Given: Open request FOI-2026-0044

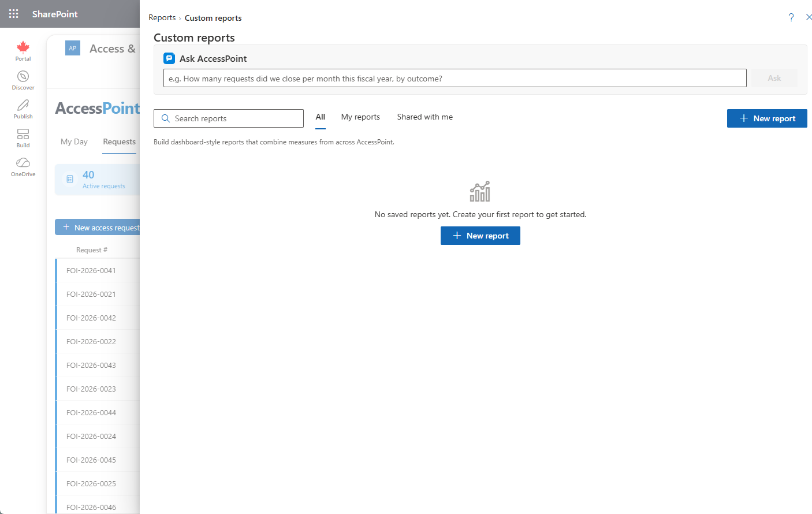Looking at the screenshot, I should (91, 413).
